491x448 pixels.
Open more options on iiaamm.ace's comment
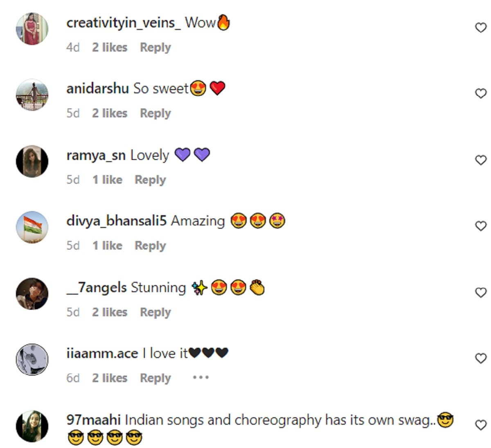point(200,377)
